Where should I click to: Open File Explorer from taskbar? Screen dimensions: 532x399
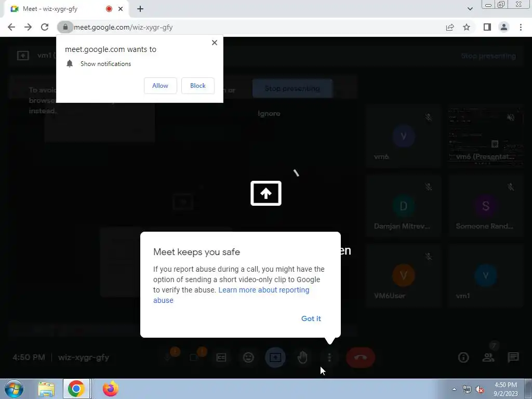(x=46, y=389)
